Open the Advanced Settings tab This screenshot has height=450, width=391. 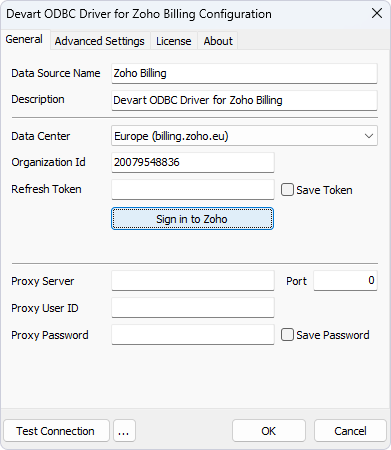(x=100, y=41)
